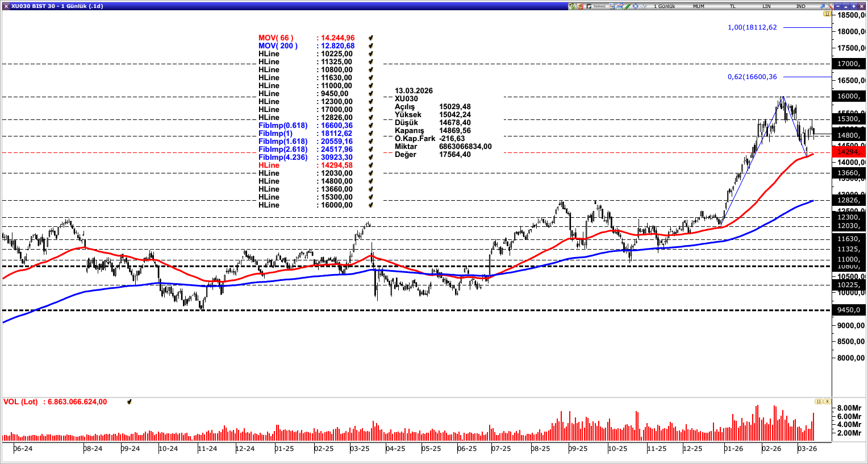The height and width of the screenshot is (464, 868).
Task: Toggle the pushpin next to VOL (Lot)
Action: tap(130, 401)
